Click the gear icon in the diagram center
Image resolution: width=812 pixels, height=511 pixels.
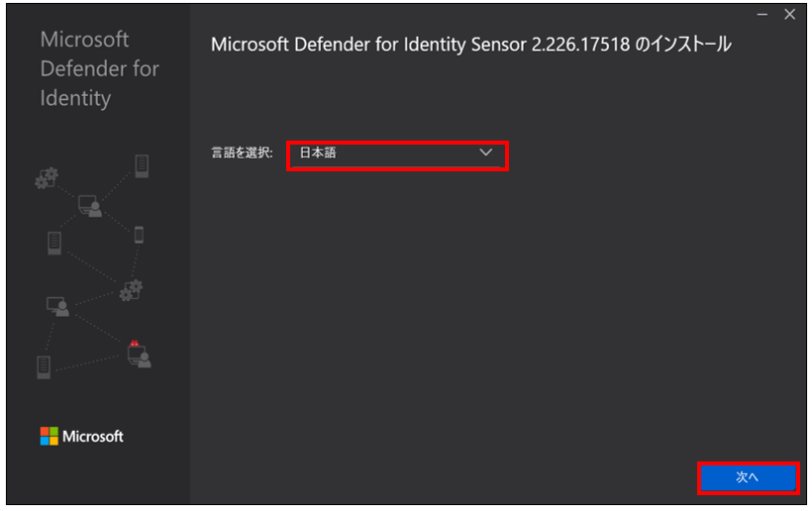pyautogui.click(x=131, y=290)
